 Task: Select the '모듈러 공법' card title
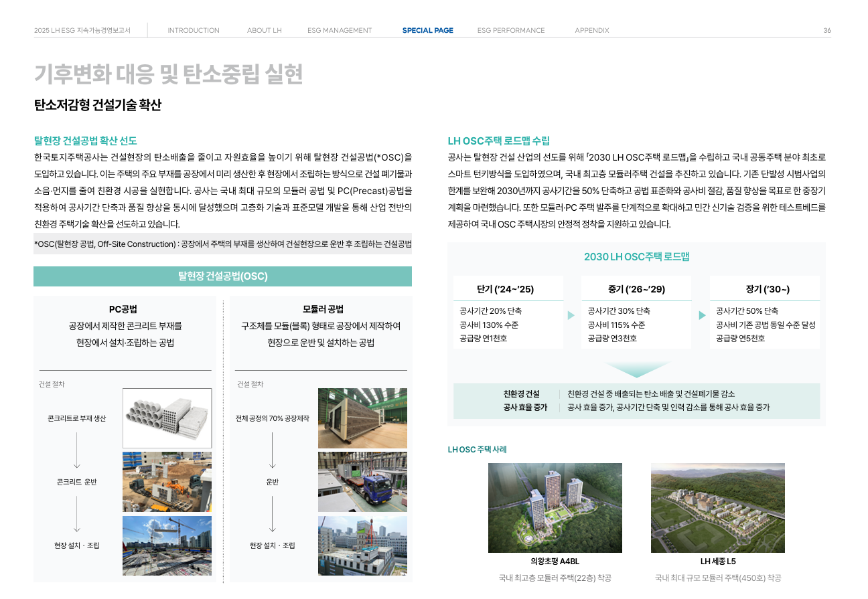[x=323, y=309]
